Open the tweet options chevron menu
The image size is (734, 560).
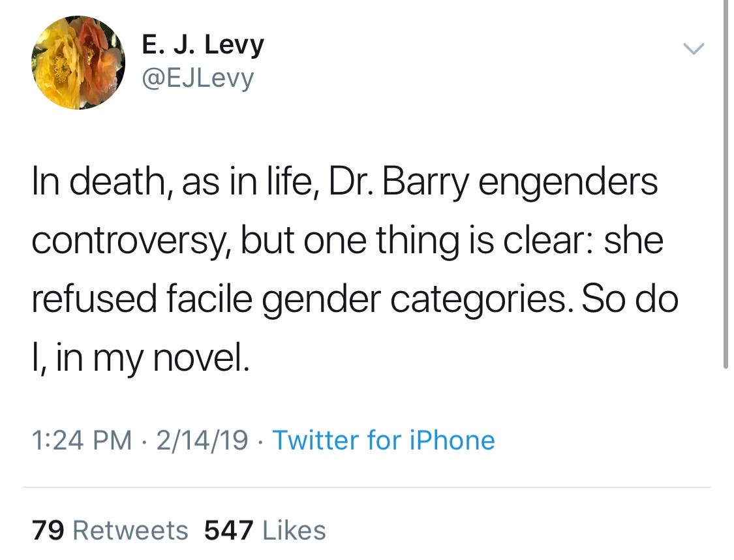[x=694, y=49]
